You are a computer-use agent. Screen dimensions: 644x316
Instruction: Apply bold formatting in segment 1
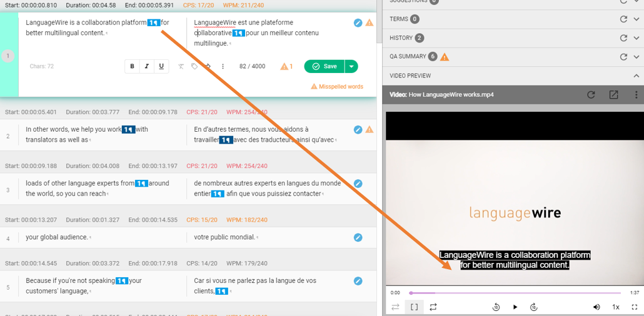pyautogui.click(x=133, y=66)
